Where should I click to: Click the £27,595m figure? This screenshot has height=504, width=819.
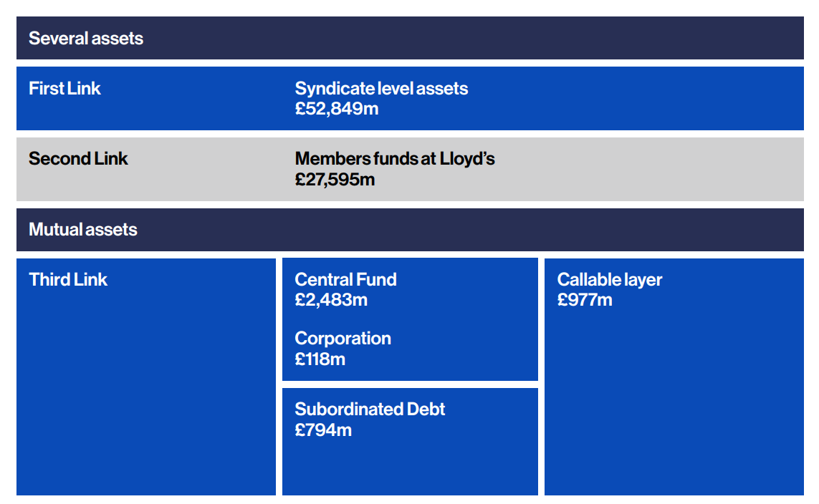pyautogui.click(x=335, y=180)
